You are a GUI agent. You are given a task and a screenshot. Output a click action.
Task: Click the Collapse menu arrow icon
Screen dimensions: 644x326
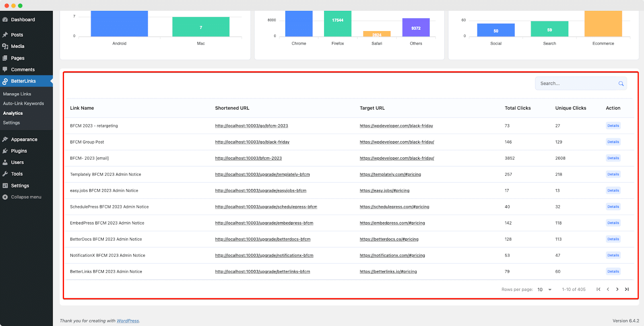pyautogui.click(x=5, y=197)
